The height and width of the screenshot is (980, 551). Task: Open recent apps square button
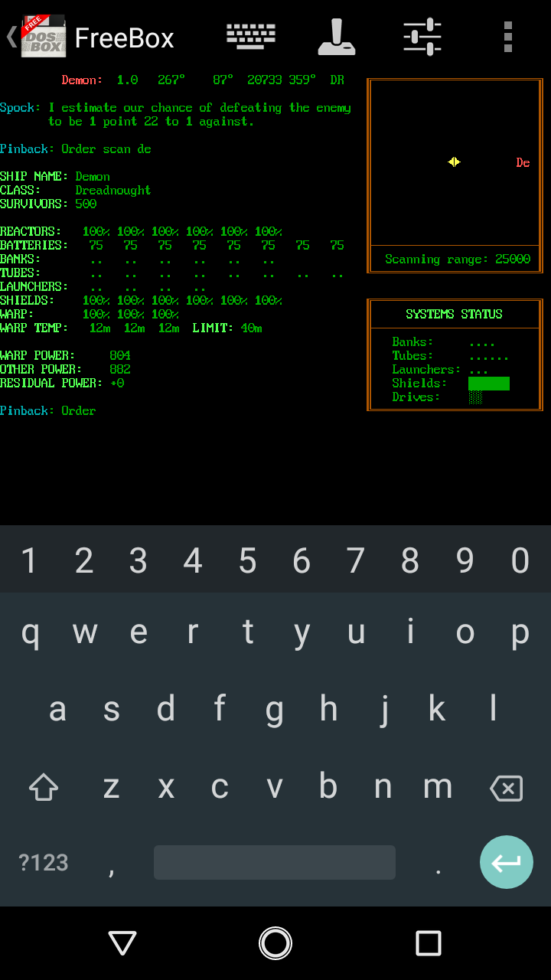coord(429,943)
